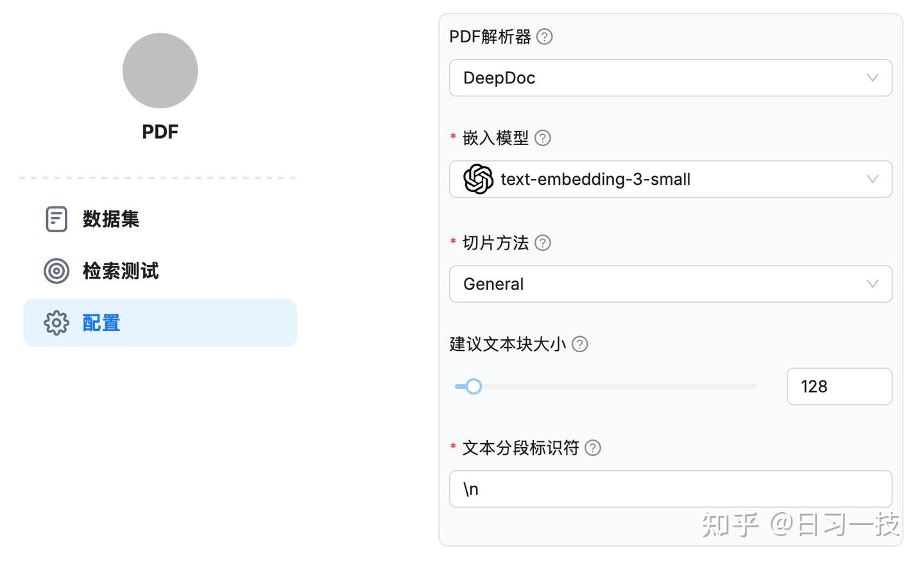The width and height of the screenshot is (924, 562).
Task: Open the embedding model dropdown
Action: pos(671,179)
